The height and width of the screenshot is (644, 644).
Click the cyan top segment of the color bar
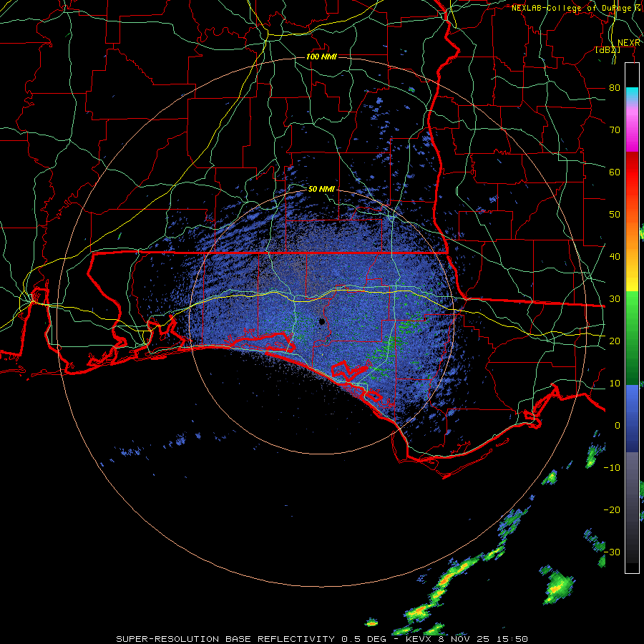(x=632, y=93)
